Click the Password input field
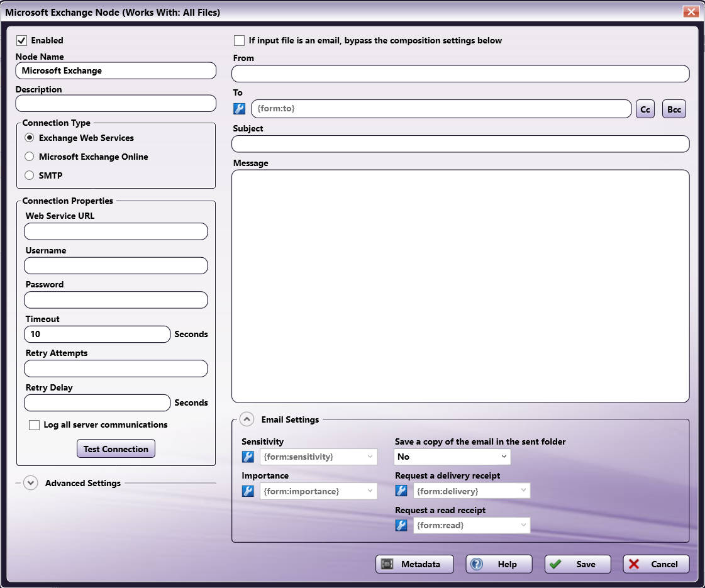The width and height of the screenshot is (705, 588). coord(116,300)
